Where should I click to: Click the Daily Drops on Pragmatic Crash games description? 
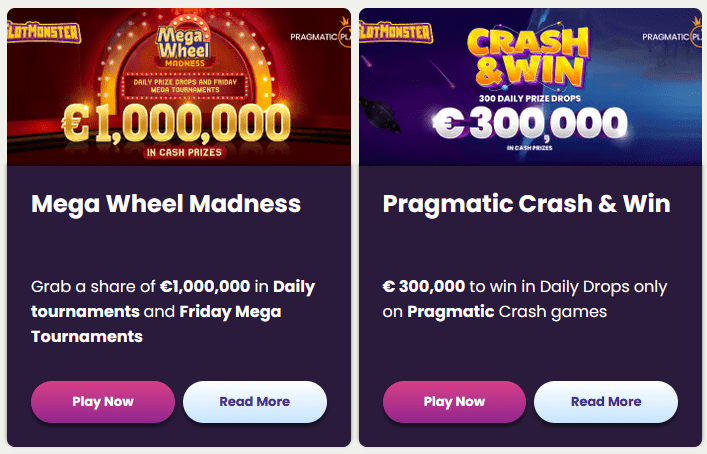[x=525, y=299]
